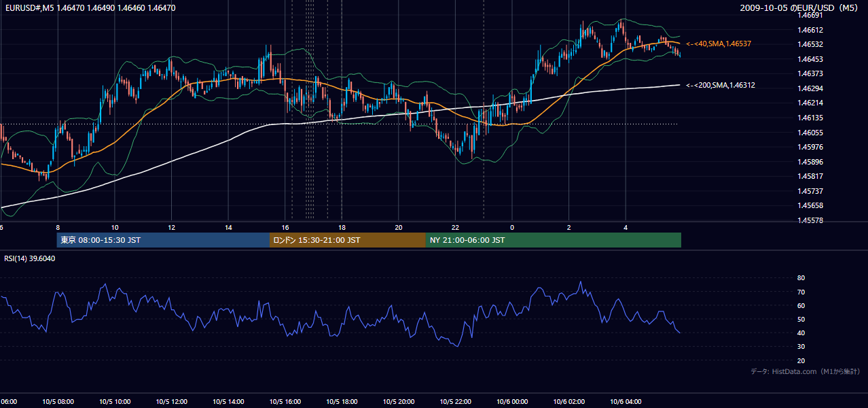
Task: Click hour label 10 below the price chart
Action: click(x=115, y=227)
